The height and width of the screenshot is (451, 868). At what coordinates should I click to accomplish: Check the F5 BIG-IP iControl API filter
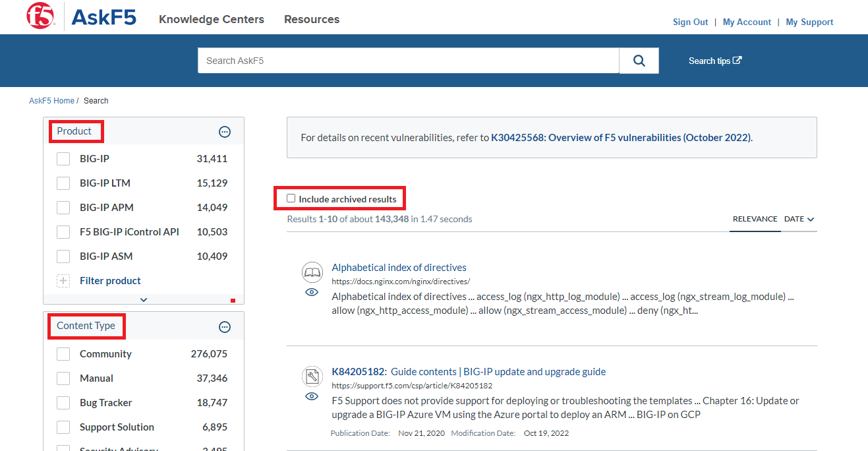click(x=63, y=232)
